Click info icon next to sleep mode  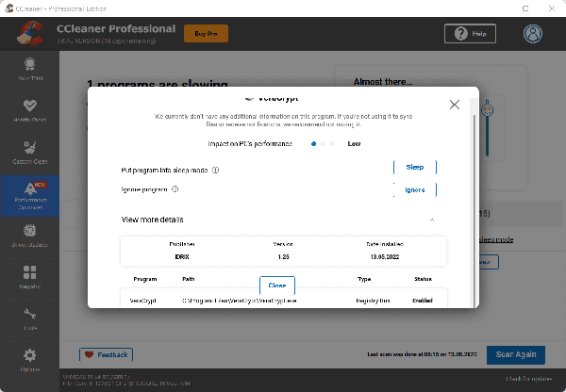pos(215,170)
